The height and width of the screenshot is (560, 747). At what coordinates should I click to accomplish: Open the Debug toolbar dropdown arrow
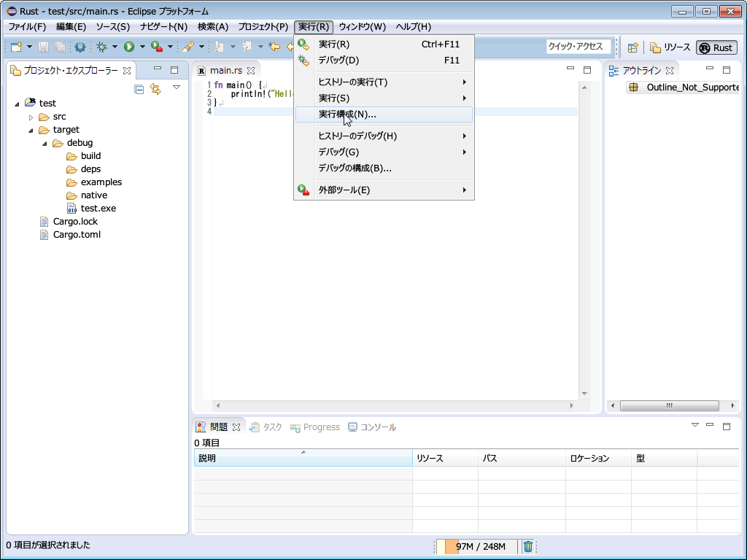(x=115, y=47)
